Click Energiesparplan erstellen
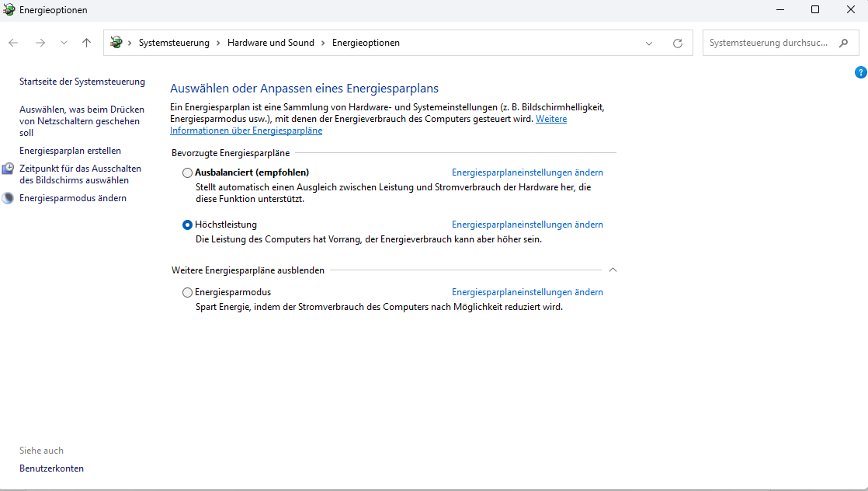Screen dimensions: 868x491 coord(71,151)
